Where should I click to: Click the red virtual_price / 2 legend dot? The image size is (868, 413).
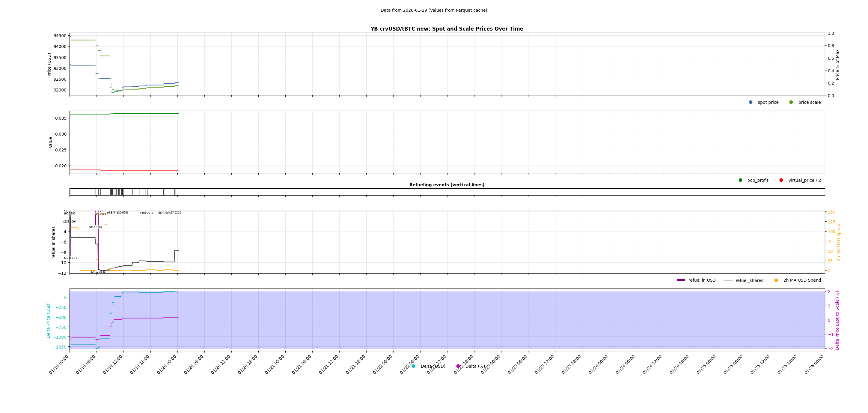tap(781, 180)
